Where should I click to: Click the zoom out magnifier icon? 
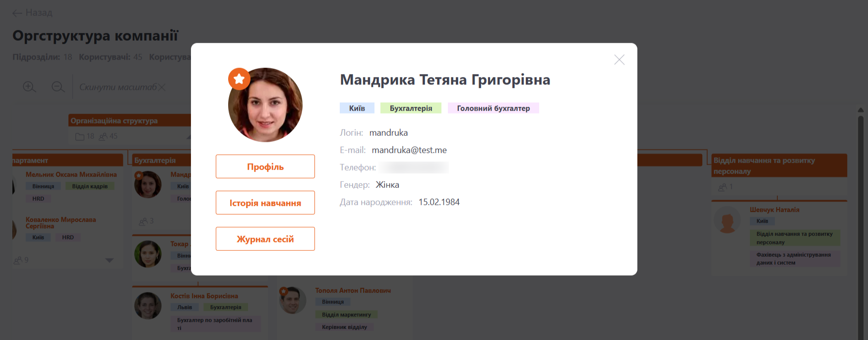coord(58,87)
